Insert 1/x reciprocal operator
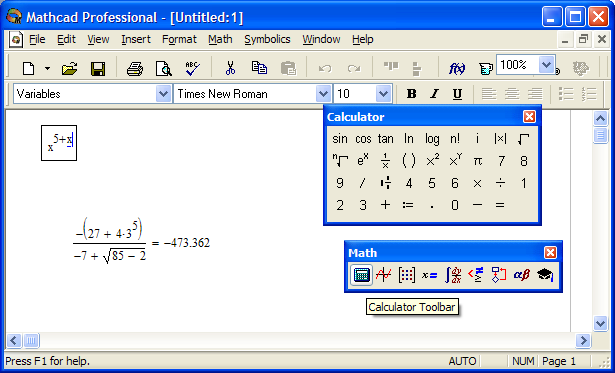The width and height of the screenshot is (615, 373). point(386,161)
